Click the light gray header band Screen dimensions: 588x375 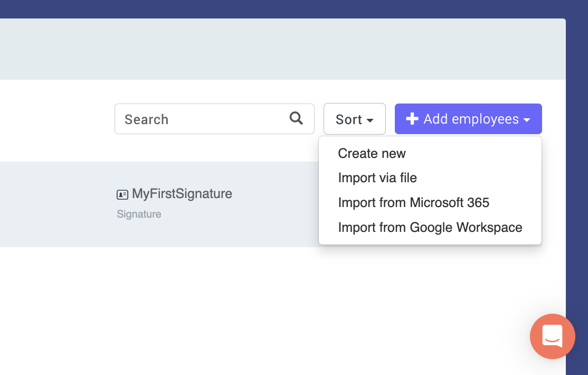point(264,49)
